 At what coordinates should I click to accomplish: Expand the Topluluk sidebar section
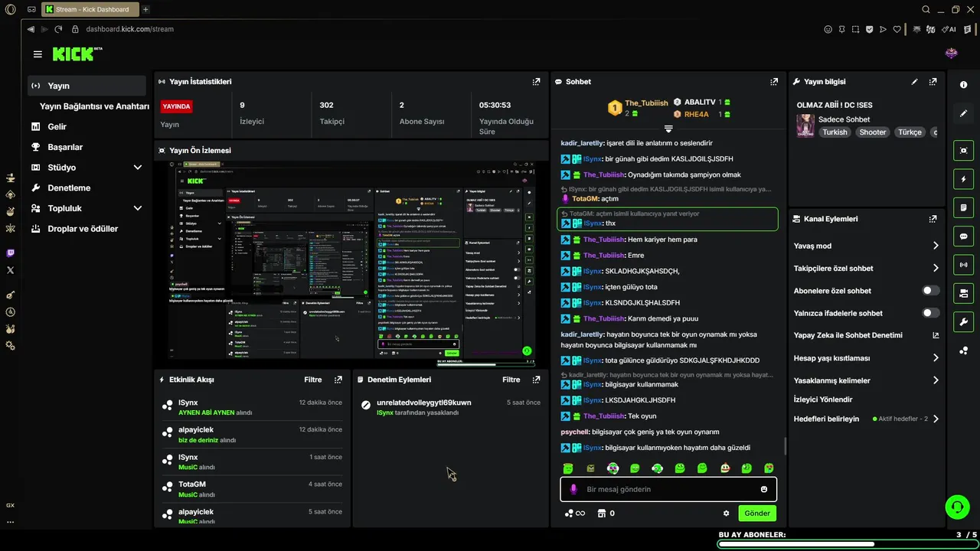click(x=138, y=208)
